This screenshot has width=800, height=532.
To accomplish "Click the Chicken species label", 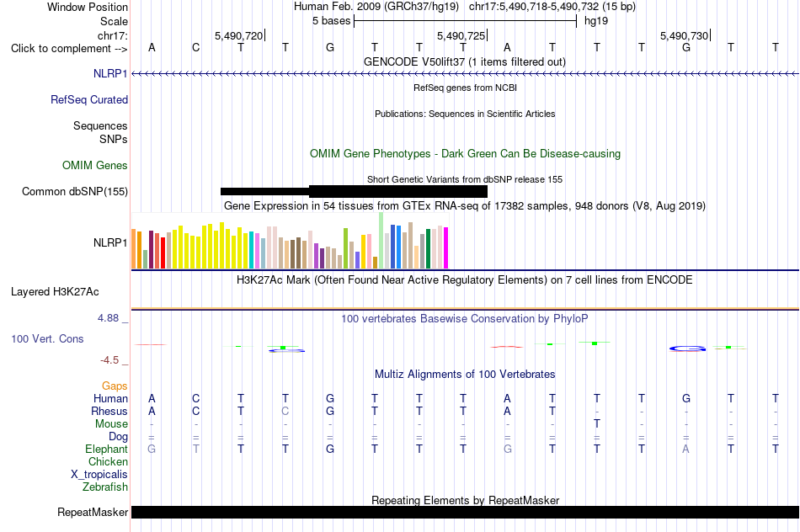I will (108, 461).
